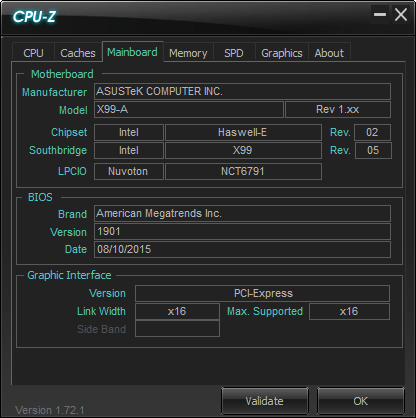
Task: Go to the About tab
Action: [329, 52]
